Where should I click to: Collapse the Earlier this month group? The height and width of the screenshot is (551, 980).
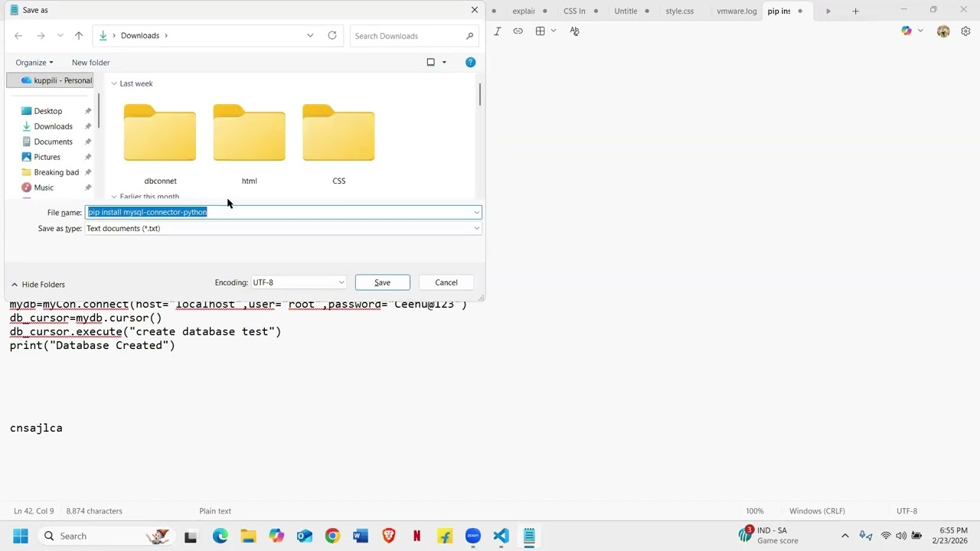point(114,197)
